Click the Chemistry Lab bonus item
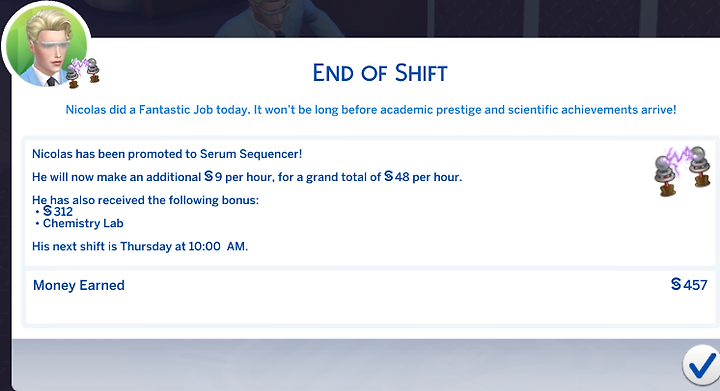The height and width of the screenshot is (391, 720). [83, 223]
